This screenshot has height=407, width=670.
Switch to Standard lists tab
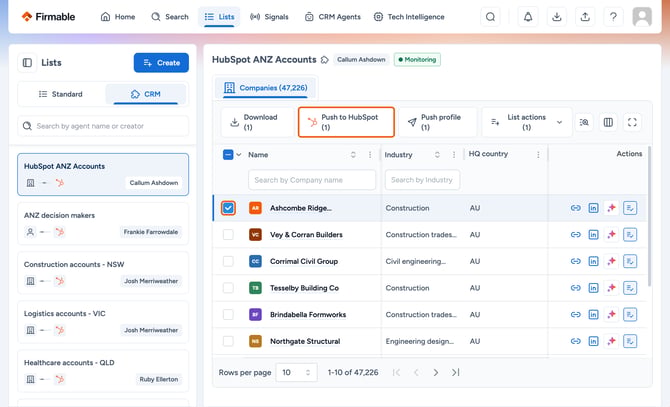pyautogui.click(x=61, y=94)
